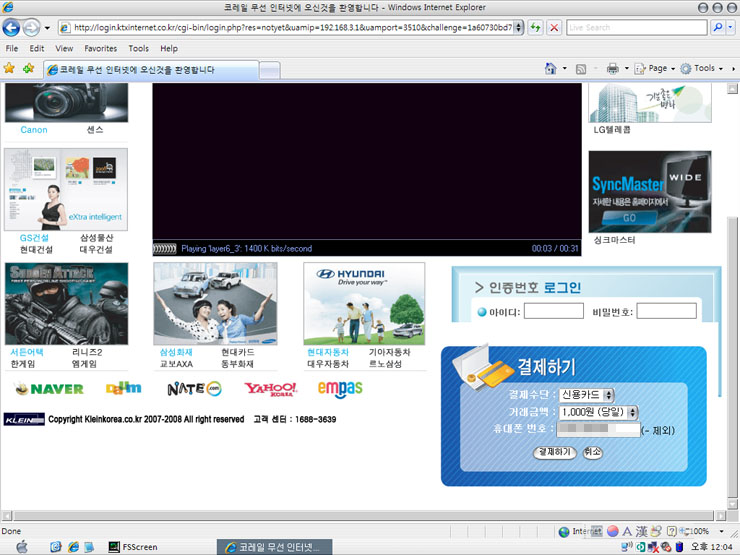Refresh the page with the green arrows icon

pos(535,27)
